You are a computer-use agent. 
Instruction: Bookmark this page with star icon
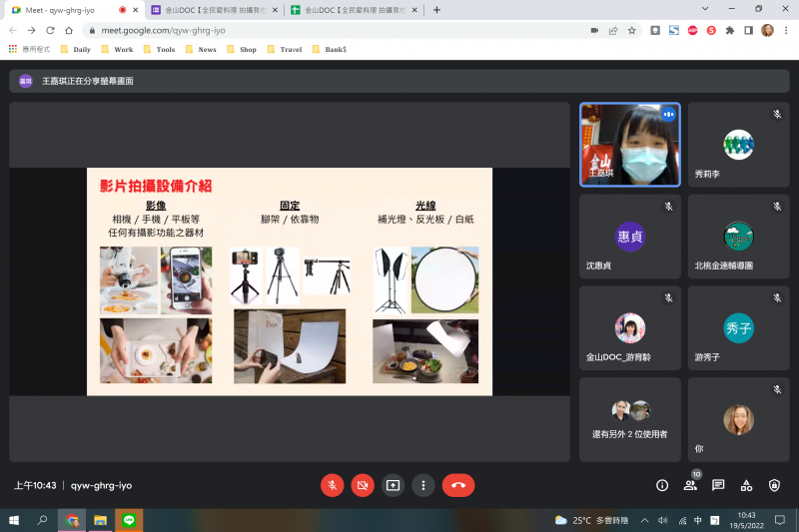pos(632,31)
